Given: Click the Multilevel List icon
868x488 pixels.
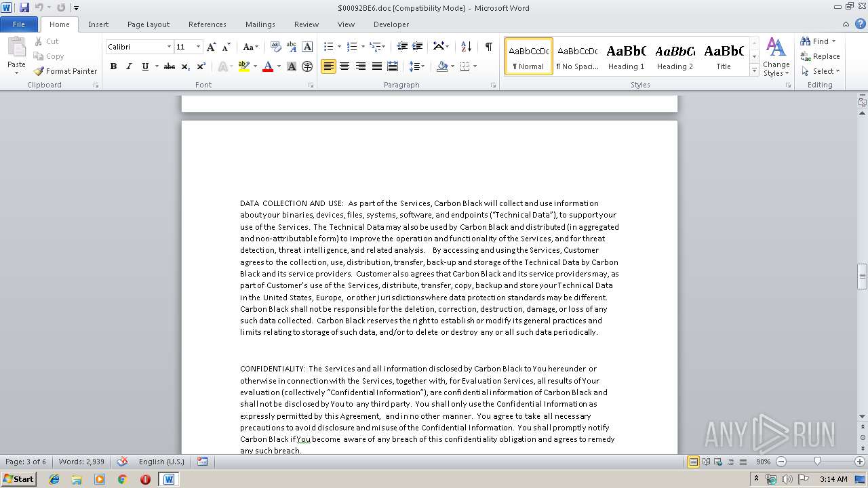Looking at the screenshot, I should 375,47.
